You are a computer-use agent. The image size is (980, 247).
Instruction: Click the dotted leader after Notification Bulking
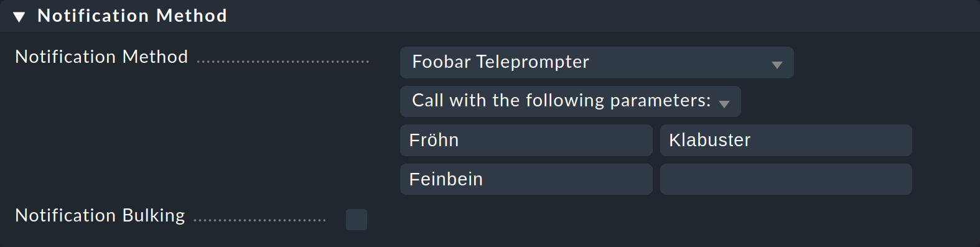[259, 220]
